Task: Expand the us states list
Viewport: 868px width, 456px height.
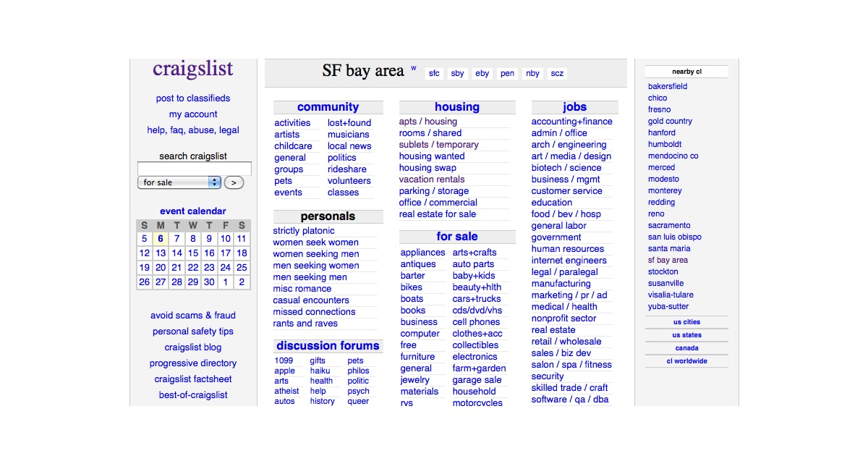Action: point(686,335)
